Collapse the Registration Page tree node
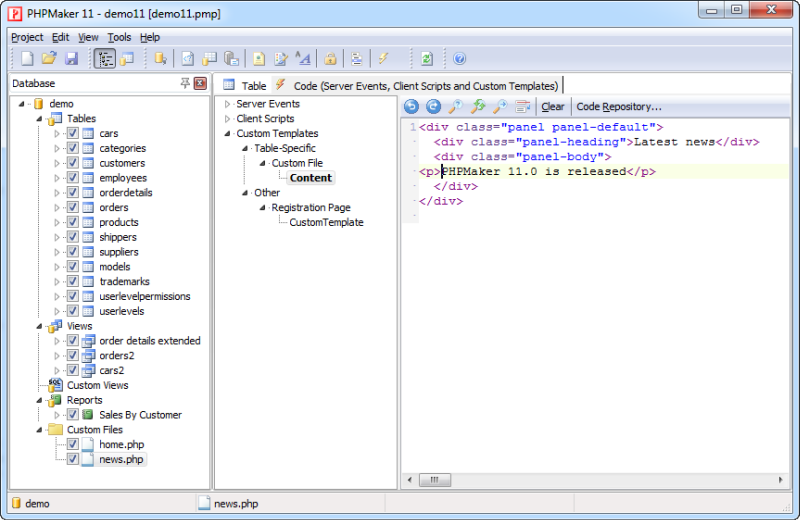 click(262, 208)
